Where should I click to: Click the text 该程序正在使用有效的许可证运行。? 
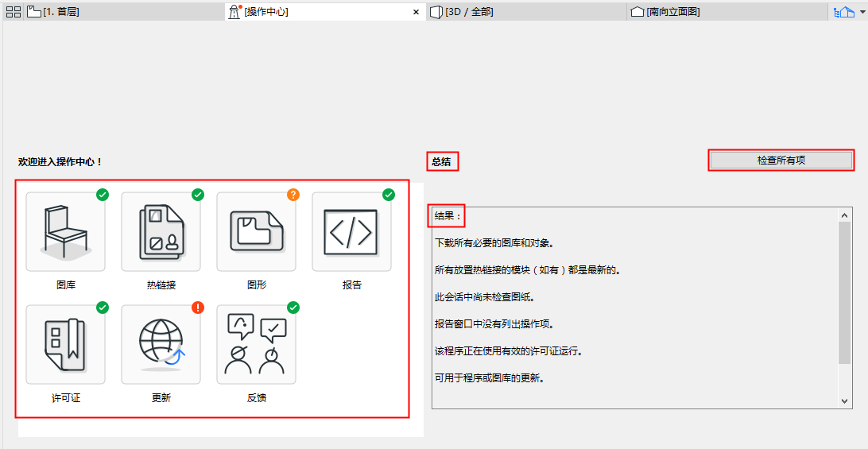pos(509,352)
